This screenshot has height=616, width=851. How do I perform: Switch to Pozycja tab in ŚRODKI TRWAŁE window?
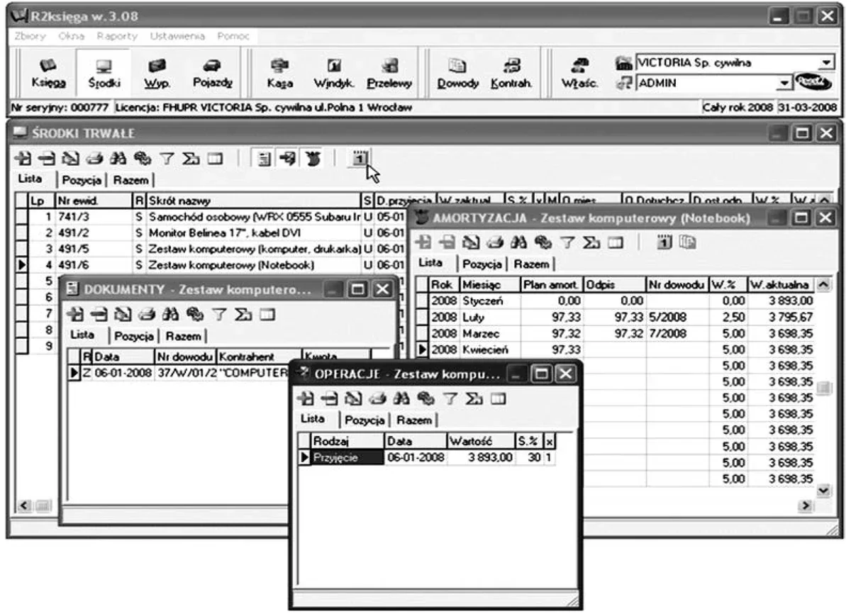pyautogui.click(x=82, y=180)
